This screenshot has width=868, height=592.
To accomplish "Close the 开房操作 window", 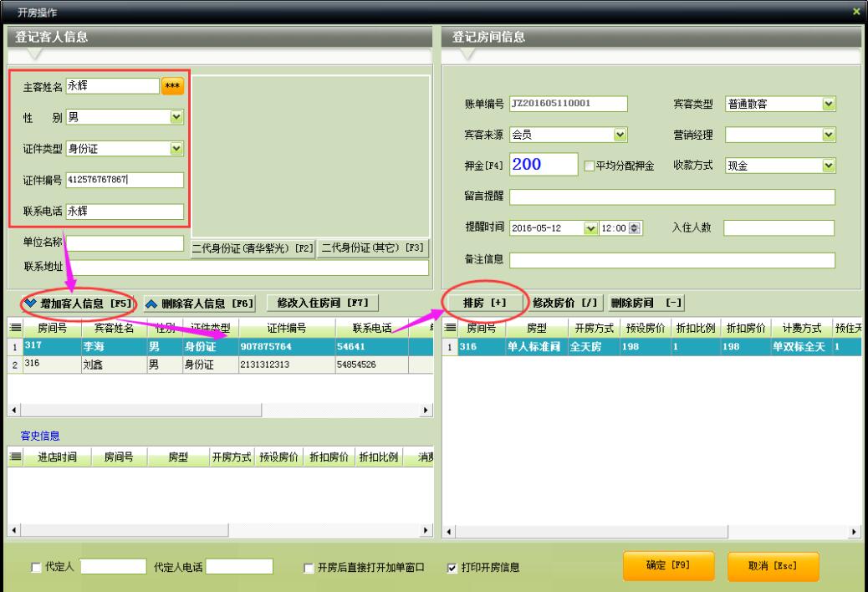I will pyautogui.click(x=856, y=11).
